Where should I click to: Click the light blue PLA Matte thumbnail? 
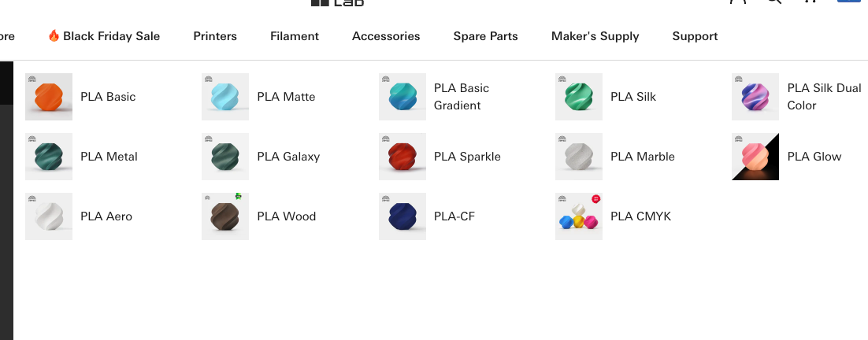[x=225, y=97]
